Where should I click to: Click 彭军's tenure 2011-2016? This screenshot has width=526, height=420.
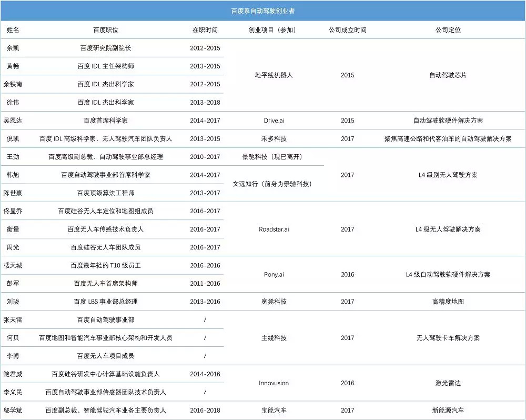(x=205, y=284)
